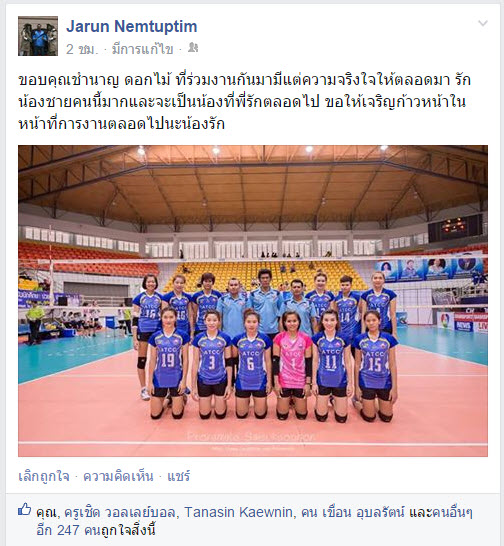Click the 'คุณ' link in likes summary
Viewport: 504px width, 546px height.
pos(46,512)
